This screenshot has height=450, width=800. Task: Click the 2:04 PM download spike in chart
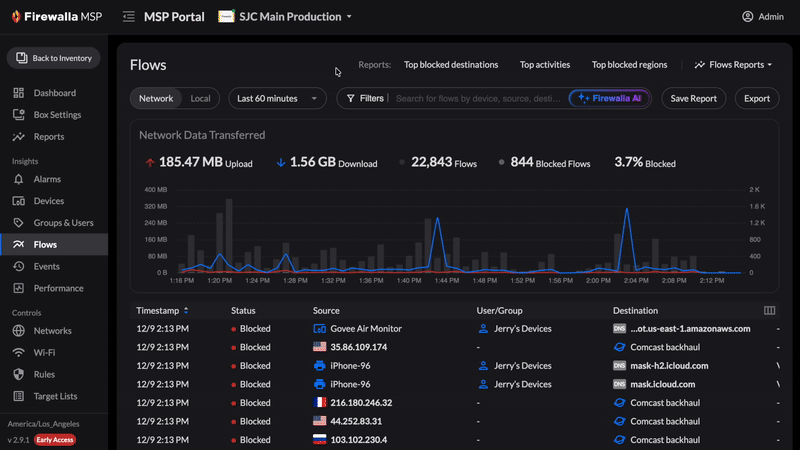[627, 212]
